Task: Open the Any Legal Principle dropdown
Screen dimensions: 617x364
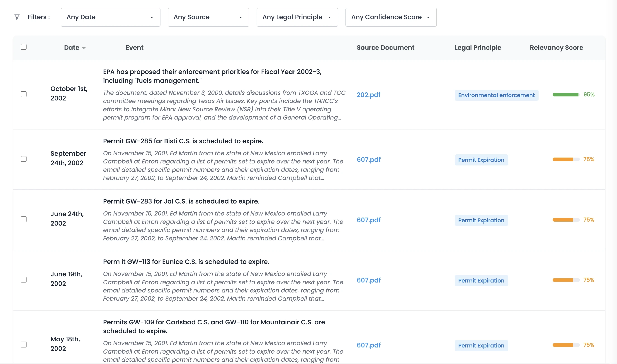Action: pos(297,17)
